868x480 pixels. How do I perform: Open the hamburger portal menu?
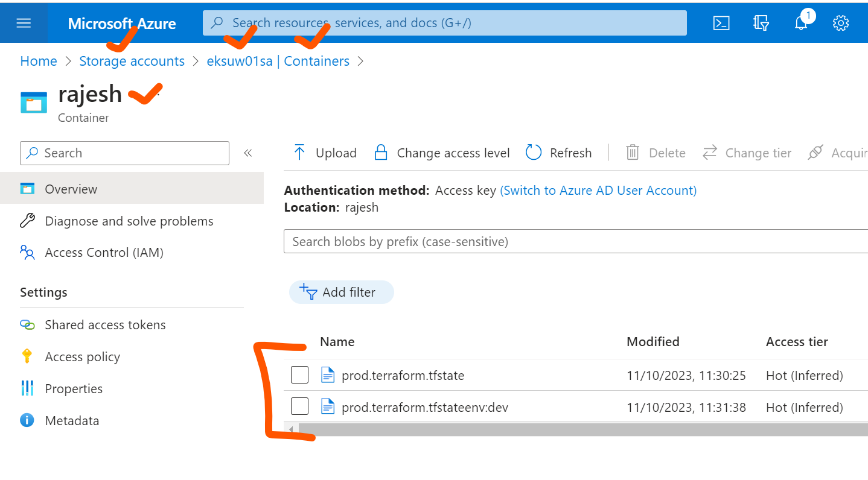24,23
